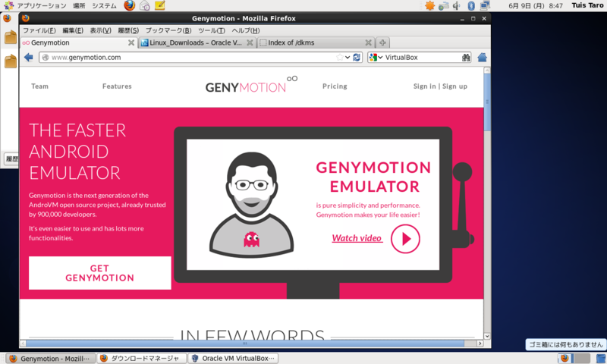Open the ファイル(F) menu
This screenshot has width=607, height=364.
coord(39,30)
